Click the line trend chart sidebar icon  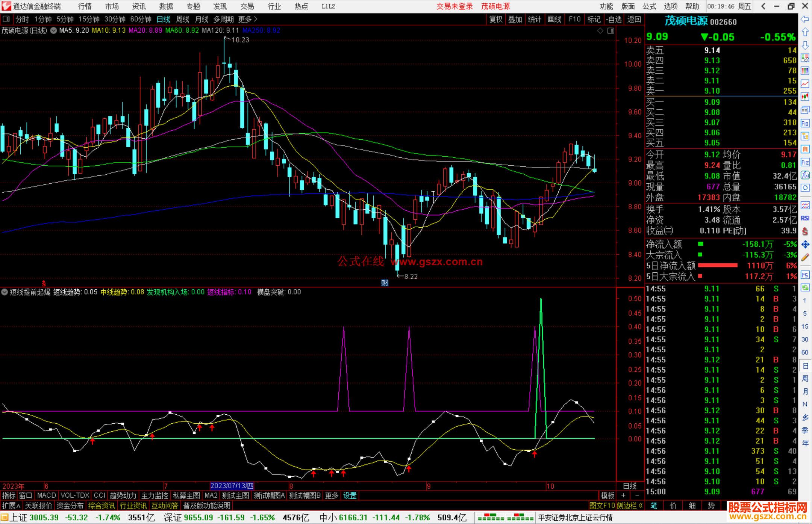[805, 84]
